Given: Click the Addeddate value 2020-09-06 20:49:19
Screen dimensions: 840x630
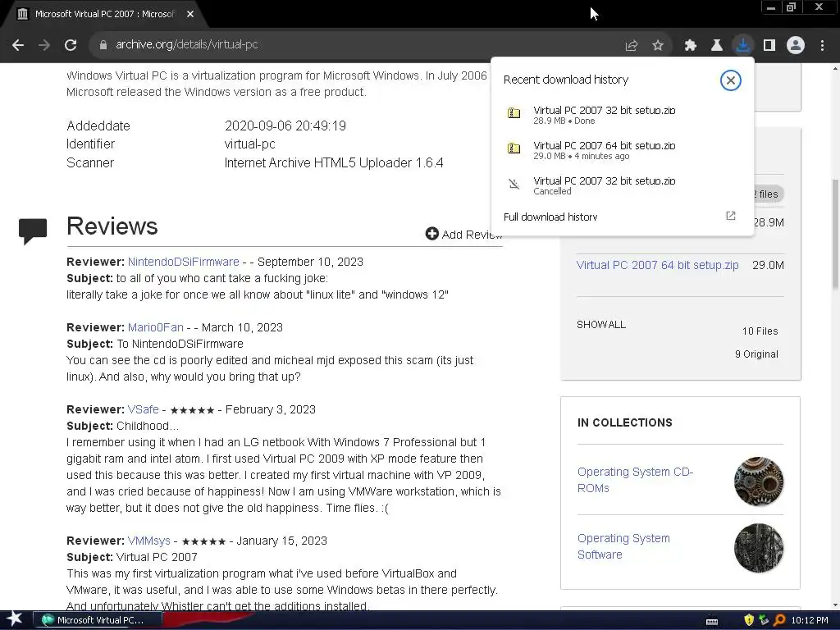Looking at the screenshot, I should [x=285, y=126].
